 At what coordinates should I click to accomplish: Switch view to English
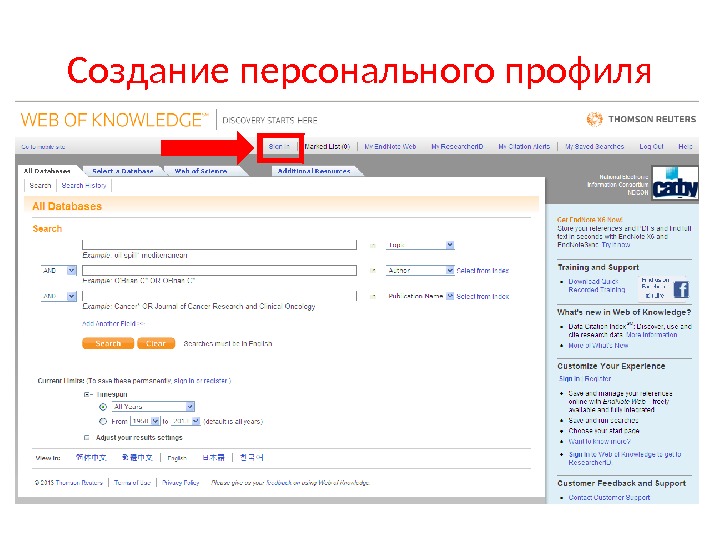click(177, 458)
